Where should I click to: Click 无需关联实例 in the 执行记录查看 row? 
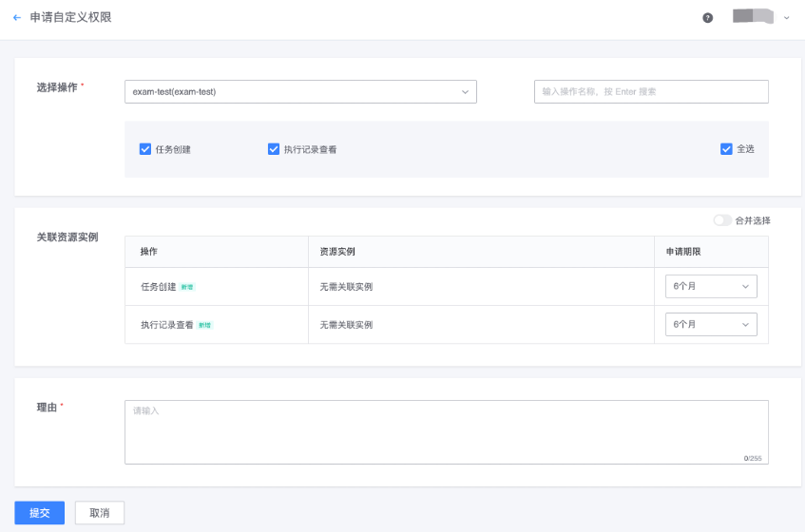coord(346,325)
